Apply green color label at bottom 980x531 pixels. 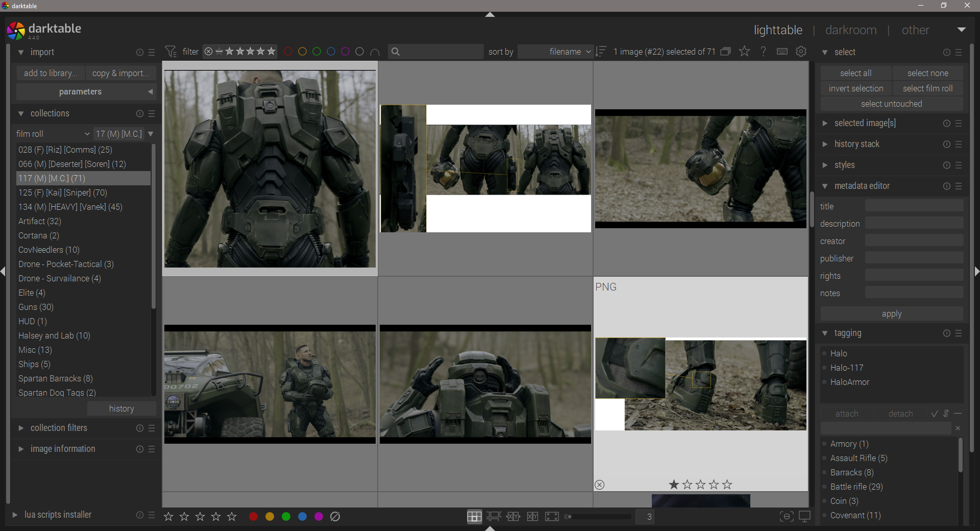click(x=286, y=517)
